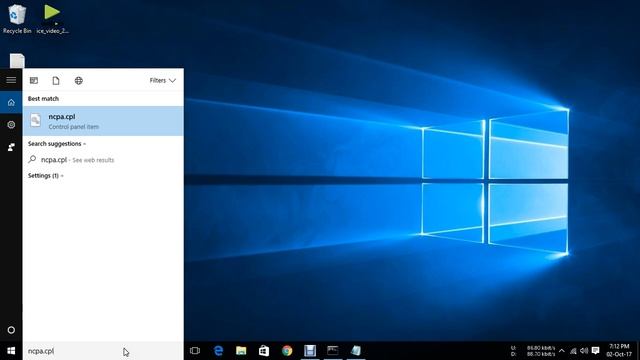
Task: Open the blank file icon on desktop
Action: pyautogui.click(x=17, y=61)
